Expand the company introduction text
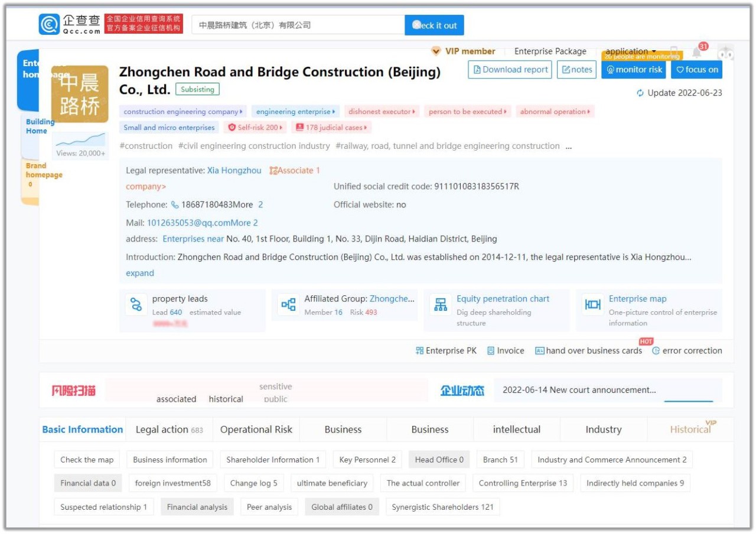 pos(140,273)
